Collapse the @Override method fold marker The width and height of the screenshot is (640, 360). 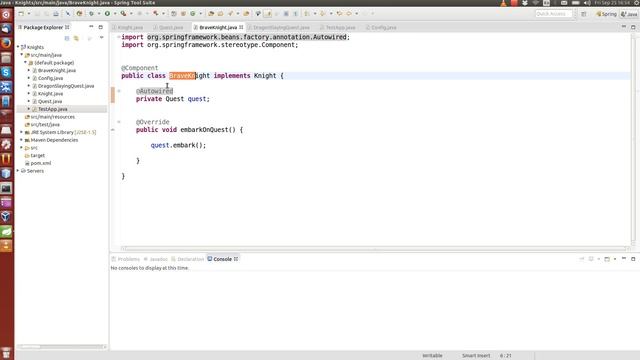click(119, 122)
